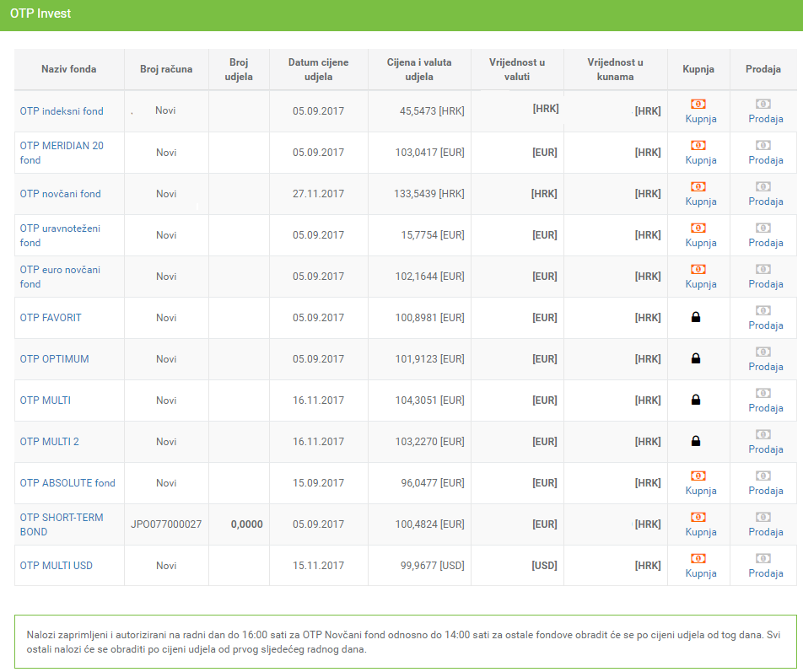
Task: Click the price 102,1644 [EUR]
Action: point(429,277)
